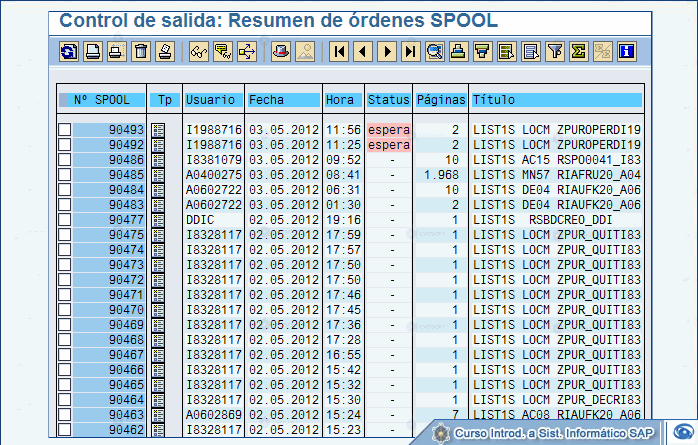This screenshot has width=698, height=445.
Task: Delete selected spool request via trash icon
Action: (141, 52)
